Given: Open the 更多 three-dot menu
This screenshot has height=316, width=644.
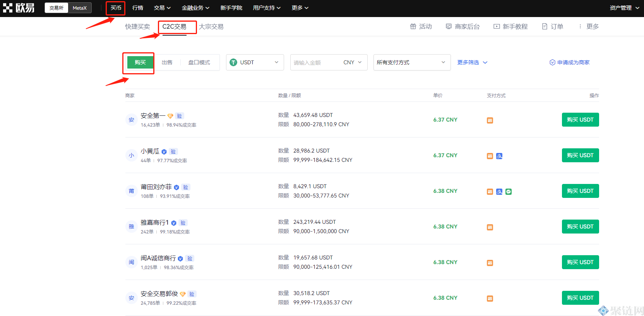Looking at the screenshot, I should click(x=588, y=26).
